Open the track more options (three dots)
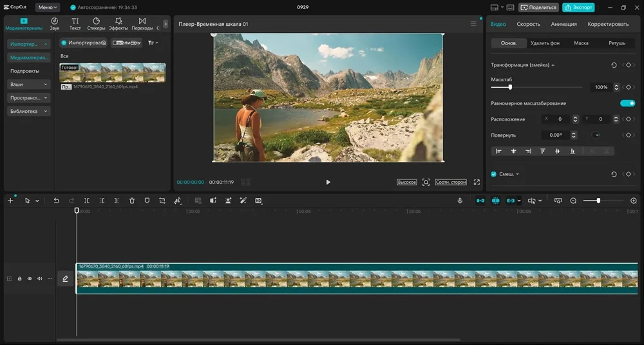The image size is (644, 345). coord(50,279)
